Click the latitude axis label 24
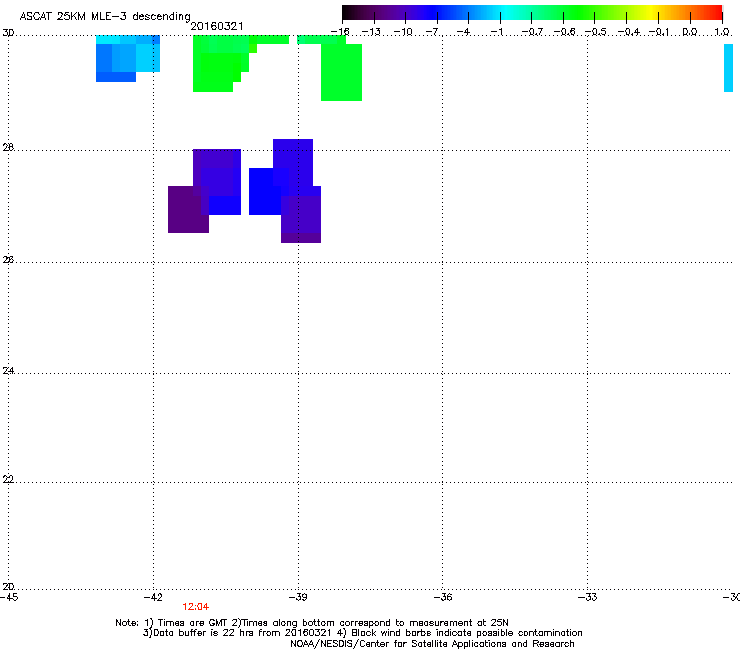The height and width of the screenshot is (650, 740). [8, 371]
